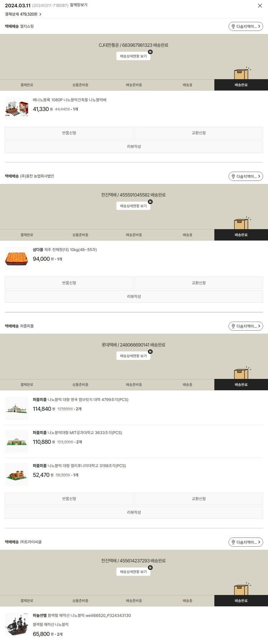Viewport: 268px width, 644px height.
Task: Close the order detail page
Action: pos(260,6)
